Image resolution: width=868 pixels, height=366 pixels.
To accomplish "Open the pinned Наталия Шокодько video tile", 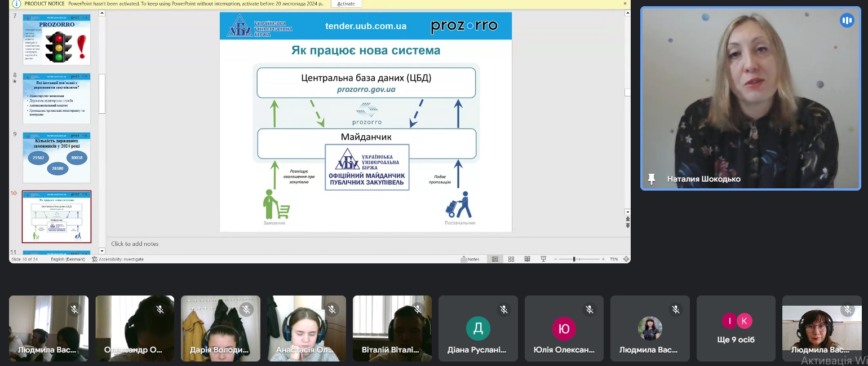I will [x=751, y=98].
